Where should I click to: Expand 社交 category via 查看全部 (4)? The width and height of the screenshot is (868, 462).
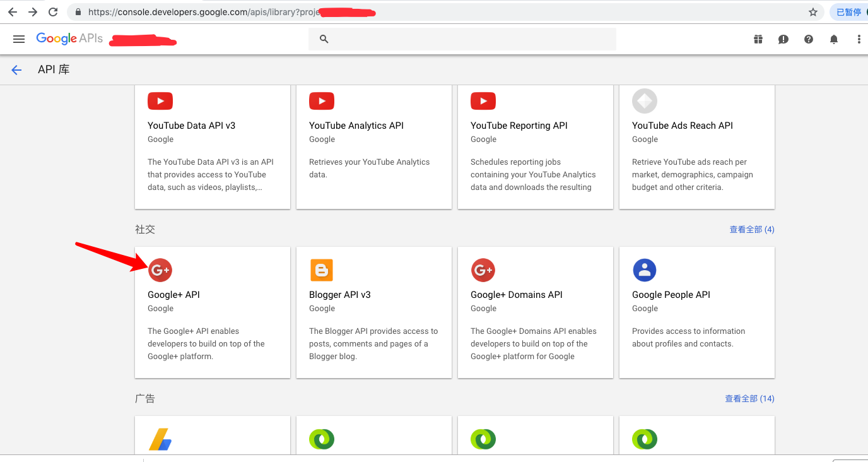pos(752,229)
